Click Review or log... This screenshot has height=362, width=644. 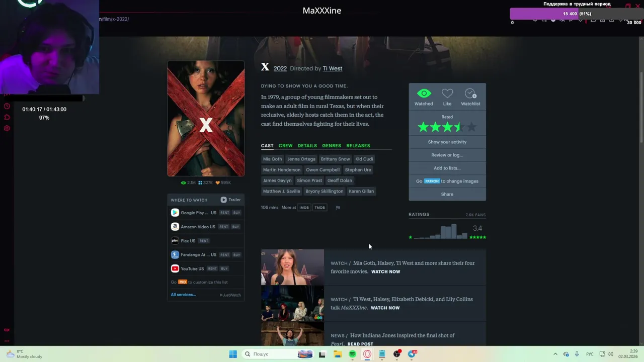(447, 155)
